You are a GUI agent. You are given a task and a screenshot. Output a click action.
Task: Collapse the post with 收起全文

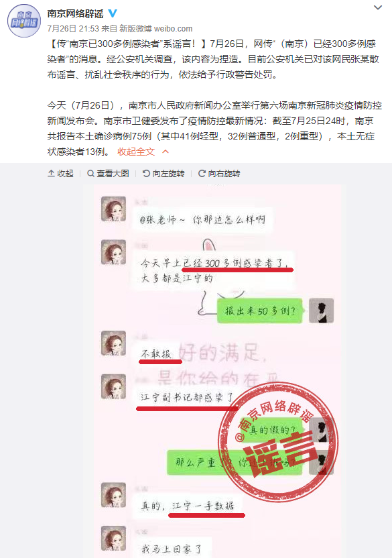[x=136, y=152]
